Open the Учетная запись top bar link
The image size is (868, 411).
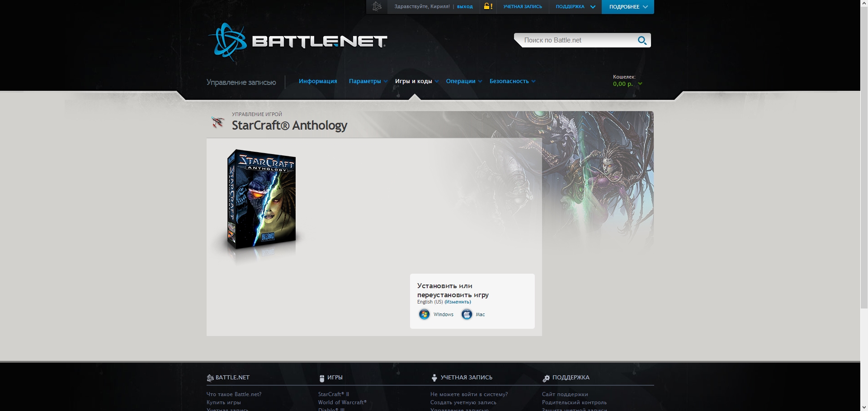(x=523, y=7)
